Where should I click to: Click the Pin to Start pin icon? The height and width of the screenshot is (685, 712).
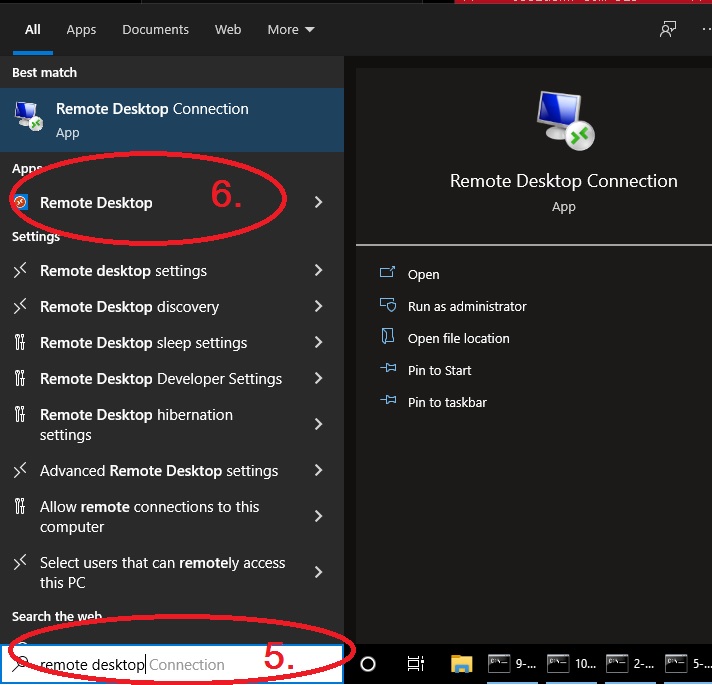click(388, 368)
